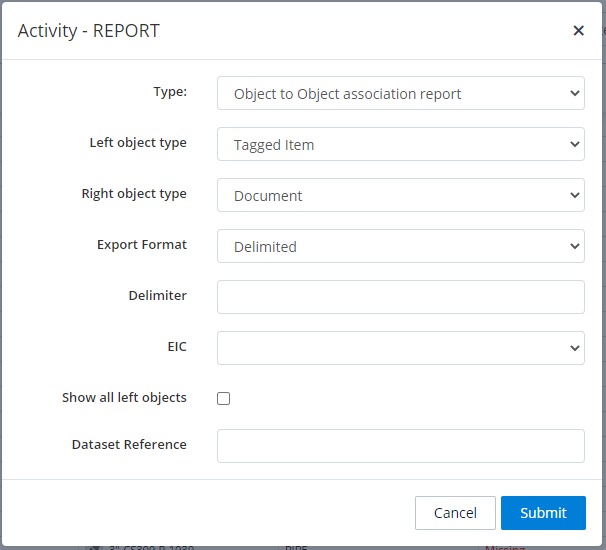Click the 'Left object type' label

point(138,143)
